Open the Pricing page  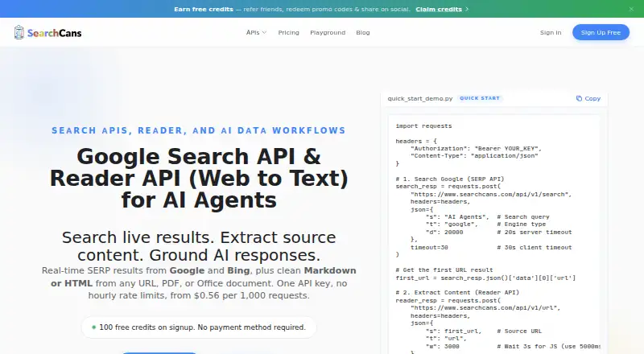coord(288,32)
